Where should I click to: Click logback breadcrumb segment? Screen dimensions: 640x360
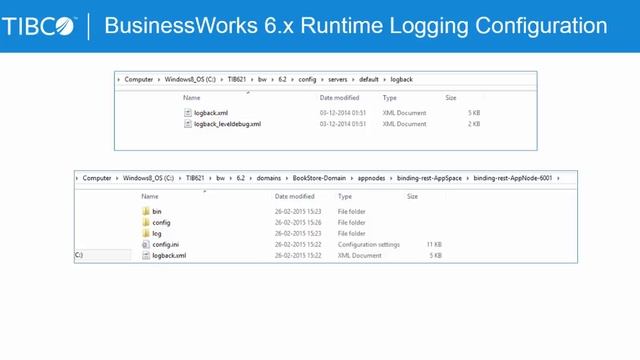402,79
